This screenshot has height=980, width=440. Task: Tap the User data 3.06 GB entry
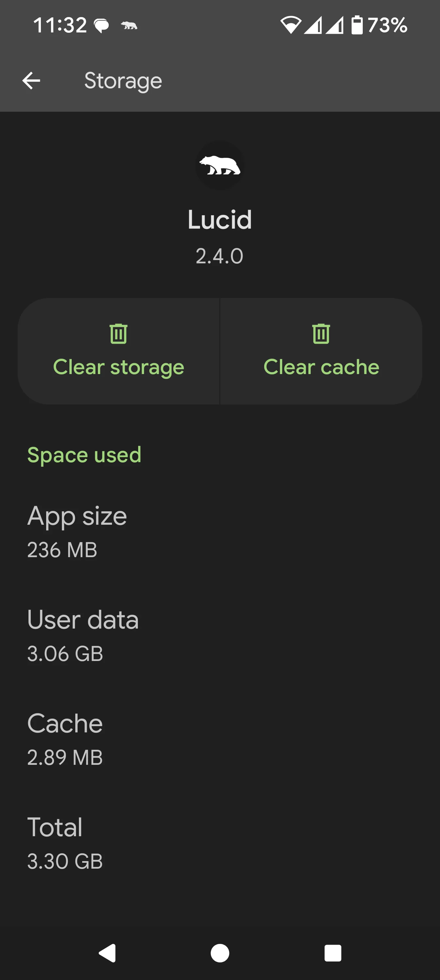(220, 635)
